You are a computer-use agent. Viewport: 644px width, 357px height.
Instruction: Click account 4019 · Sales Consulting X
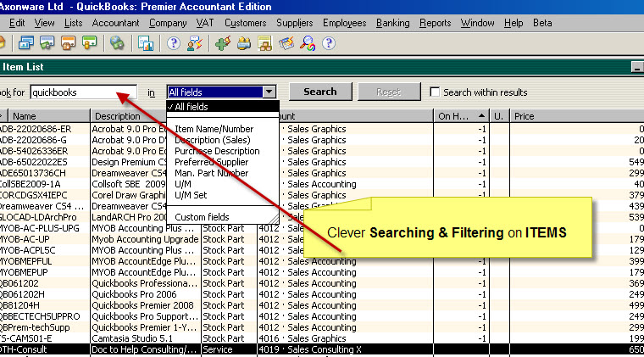(310, 349)
